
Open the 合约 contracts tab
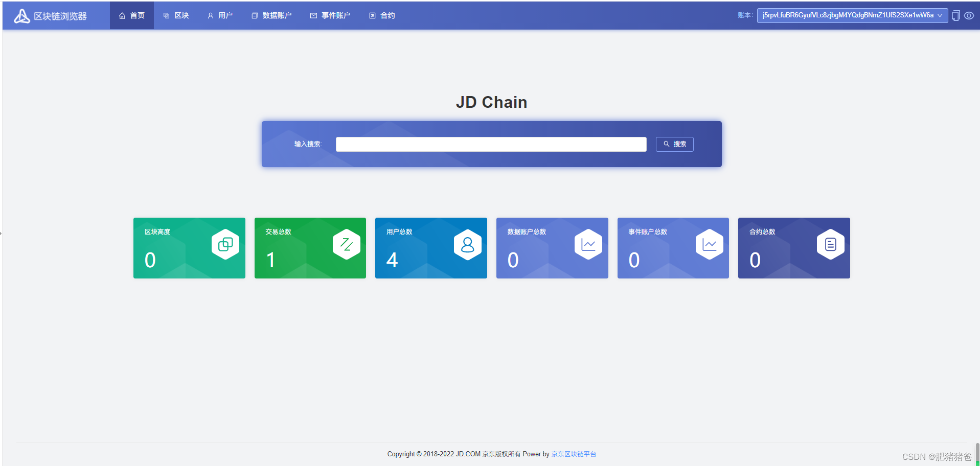(x=382, y=15)
